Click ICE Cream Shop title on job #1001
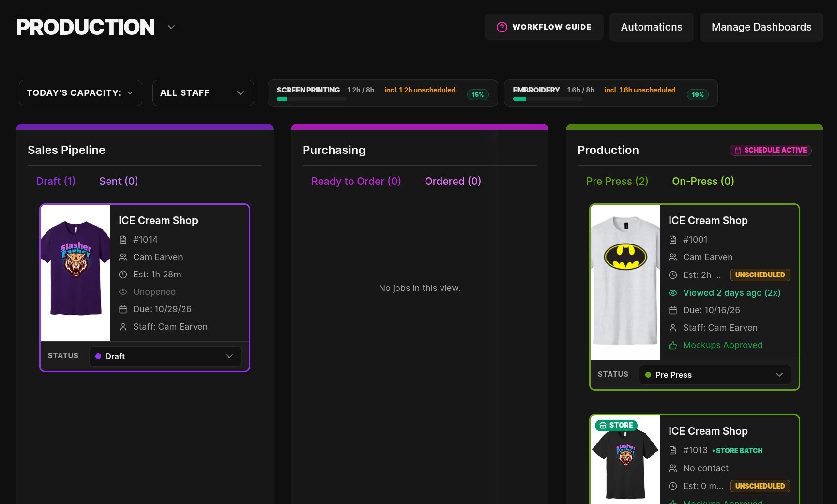The image size is (837, 504). pos(708,221)
